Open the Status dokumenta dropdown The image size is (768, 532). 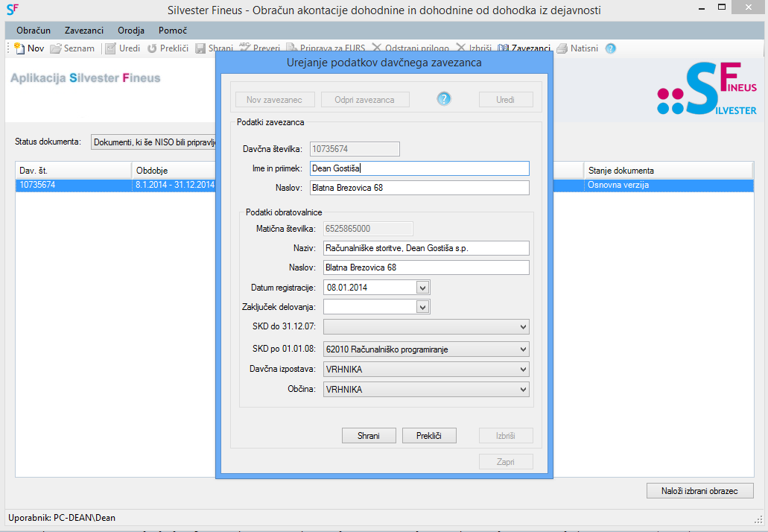pyautogui.click(x=153, y=142)
